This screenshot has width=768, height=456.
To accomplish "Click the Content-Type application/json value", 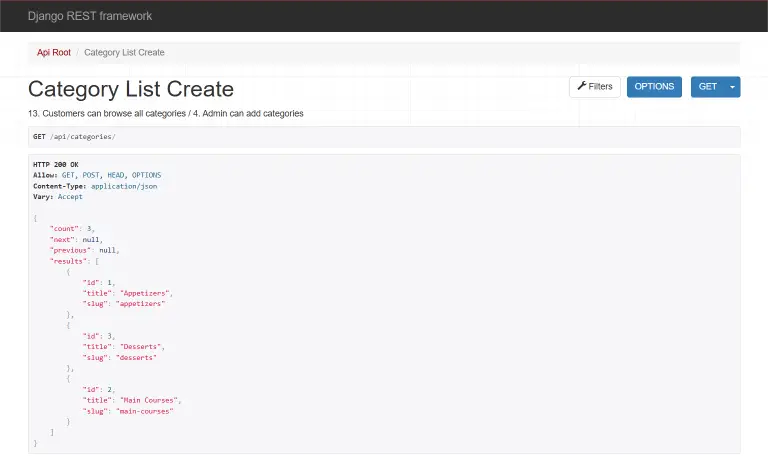I will 124,186.
